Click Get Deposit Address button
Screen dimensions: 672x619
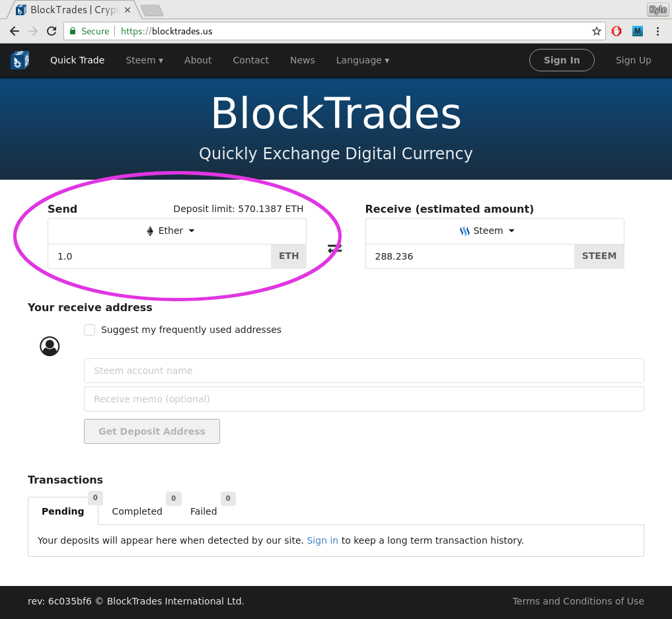[x=152, y=431]
